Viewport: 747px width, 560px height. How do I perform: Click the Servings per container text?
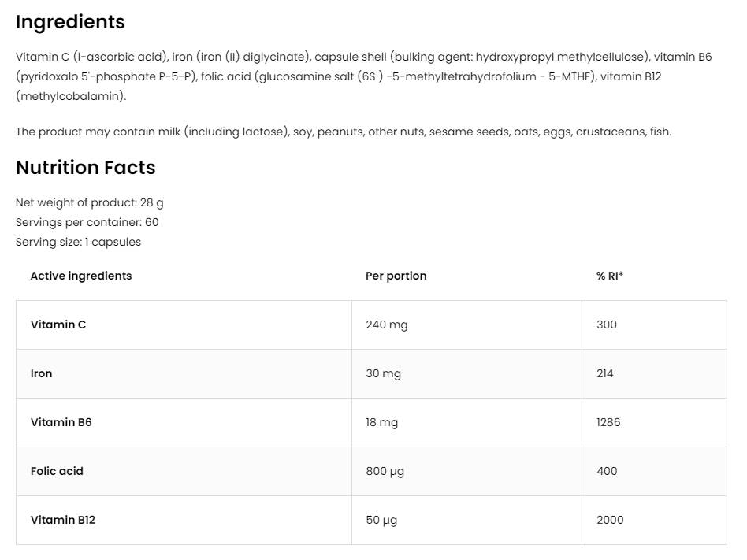pos(87,222)
